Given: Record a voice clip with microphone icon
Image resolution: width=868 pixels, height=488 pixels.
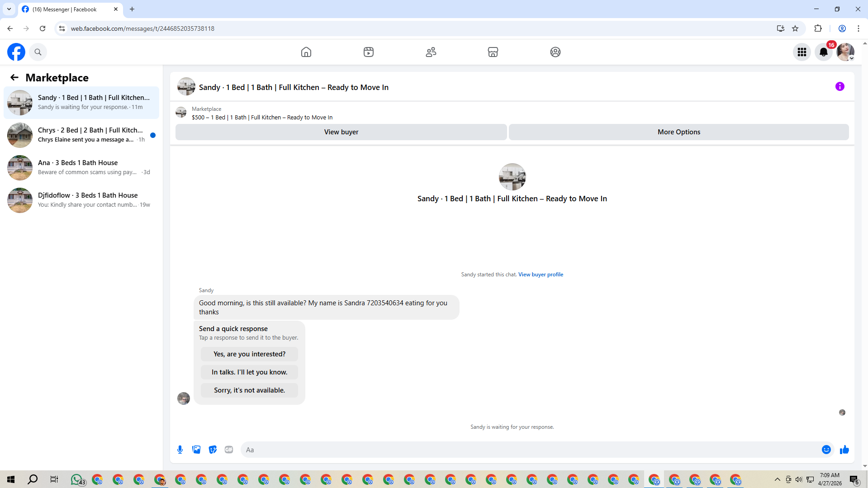Looking at the screenshot, I should 180,450.
